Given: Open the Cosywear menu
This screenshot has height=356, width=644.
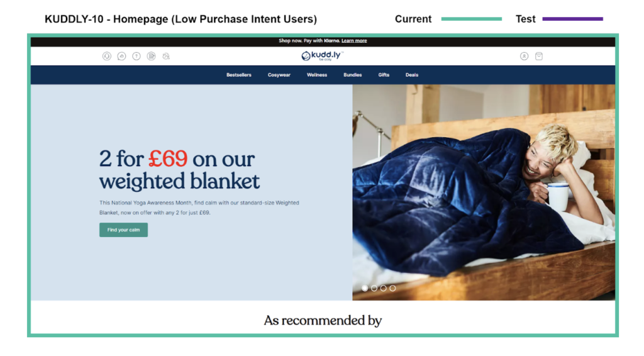Looking at the screenshot, I should pos(279,75).
